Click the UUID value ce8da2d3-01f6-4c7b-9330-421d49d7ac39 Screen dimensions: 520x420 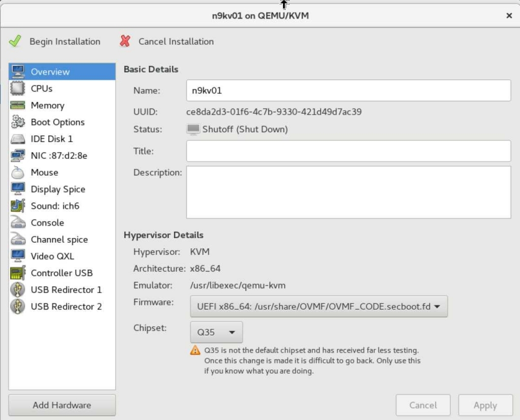tap(274, 112)
